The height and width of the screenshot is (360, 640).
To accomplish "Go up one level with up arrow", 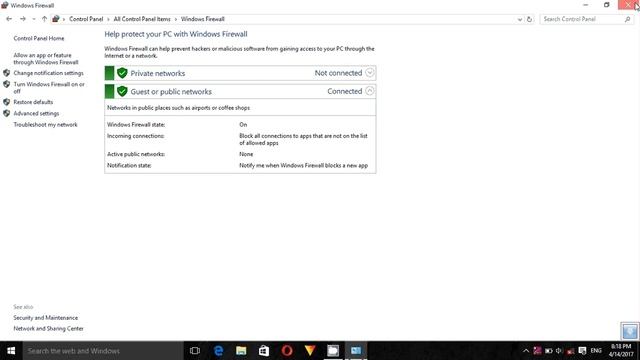I will point(44,19).
